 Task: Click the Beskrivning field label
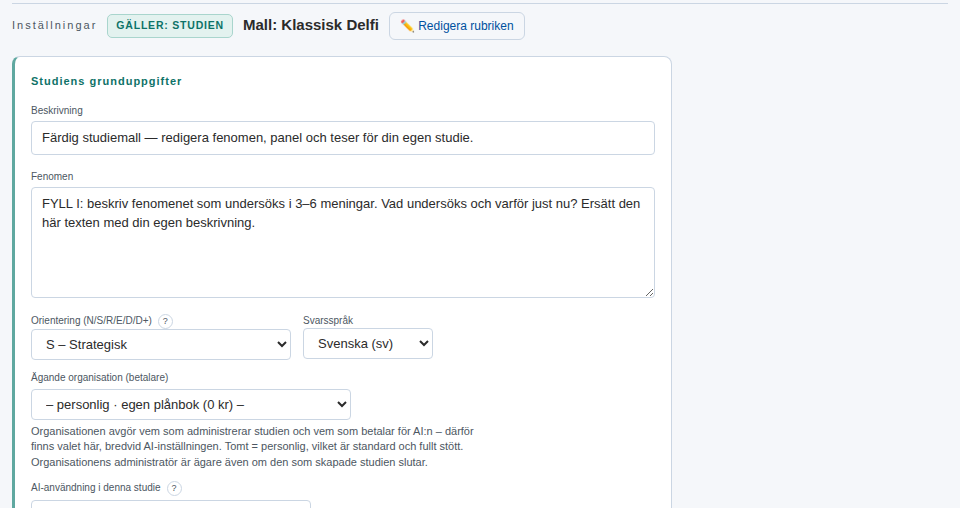coord(57,110)
